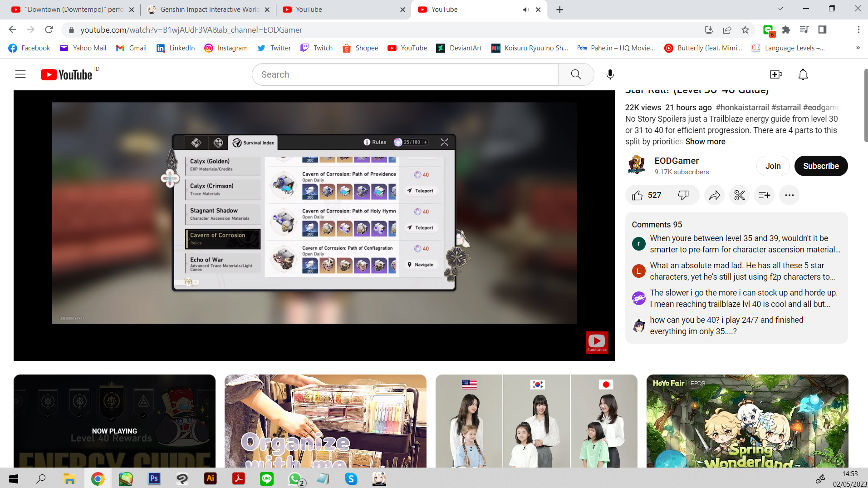Click the #honkaistarrail hashtag

(x=742, y=108)
